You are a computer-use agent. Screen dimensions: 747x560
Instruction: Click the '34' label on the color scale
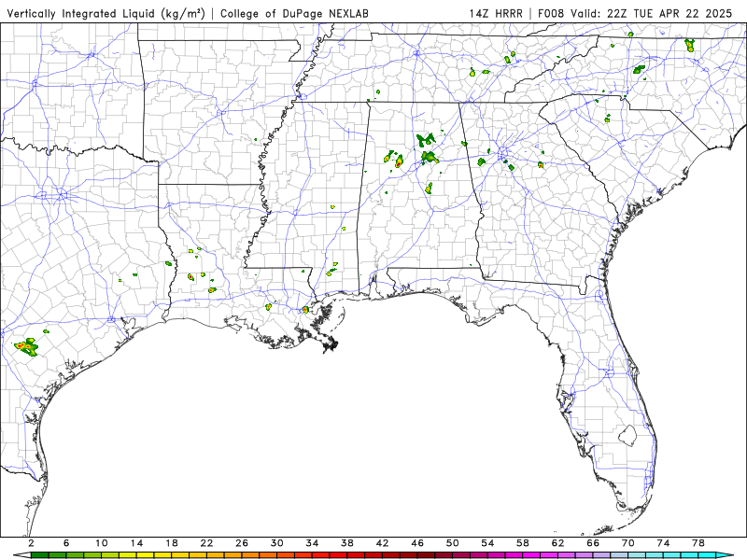coord(312,543)
